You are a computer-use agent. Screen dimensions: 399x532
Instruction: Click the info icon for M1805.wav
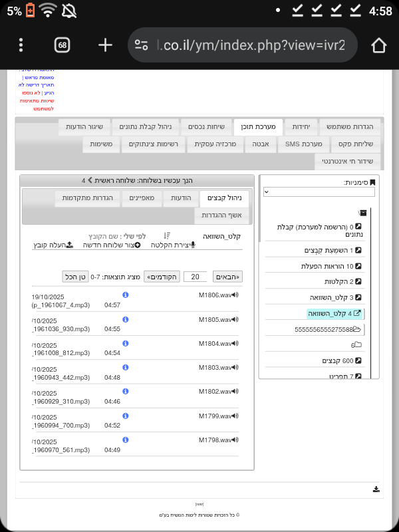[126, 319]
